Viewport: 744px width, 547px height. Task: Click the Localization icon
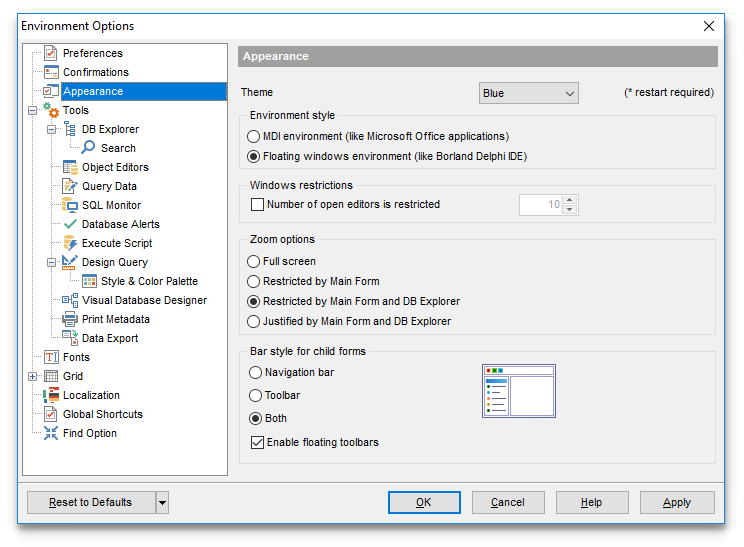(x=51, y=395)
